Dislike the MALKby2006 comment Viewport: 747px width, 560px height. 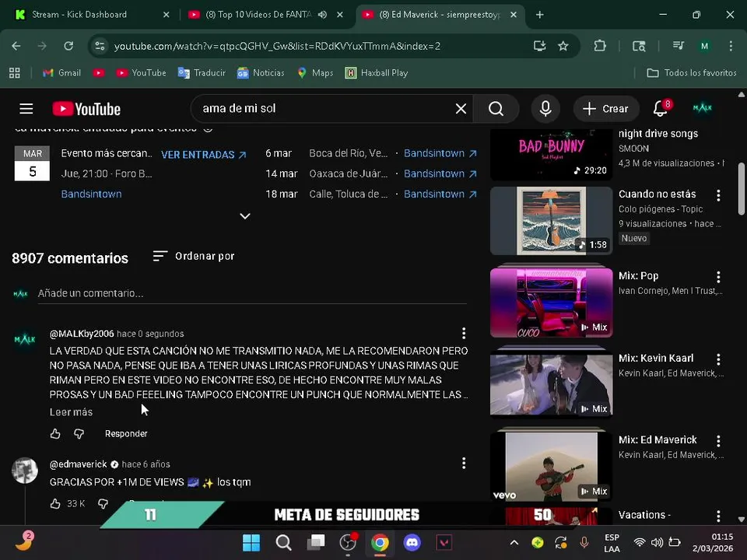click(x=79, y=433)
